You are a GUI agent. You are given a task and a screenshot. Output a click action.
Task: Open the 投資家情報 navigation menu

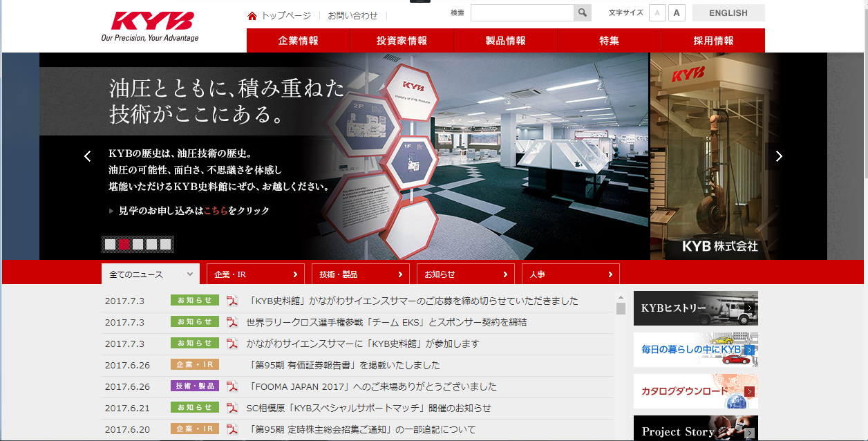click(402, 41)
